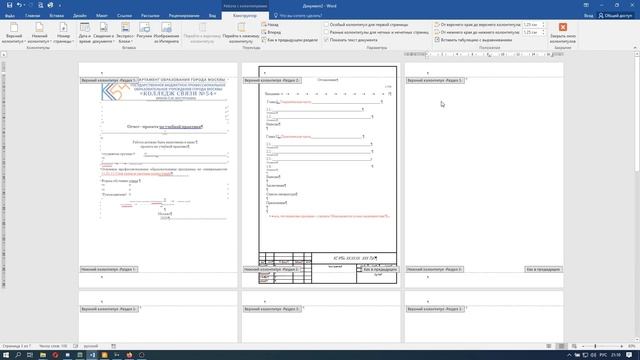Viewport: 640px width, 360px height.
Task: Undo the last action
Action: (18, 5)
